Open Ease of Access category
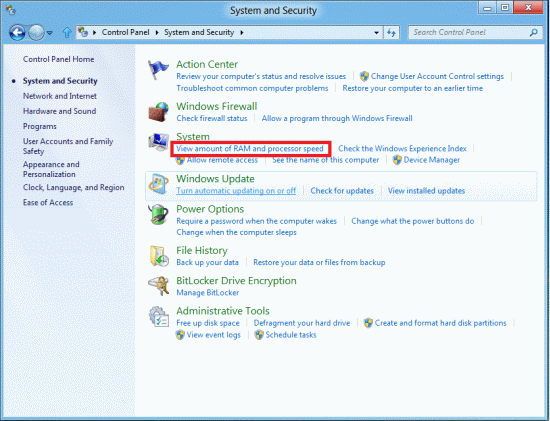550x421 pixels. coord(48,203)
